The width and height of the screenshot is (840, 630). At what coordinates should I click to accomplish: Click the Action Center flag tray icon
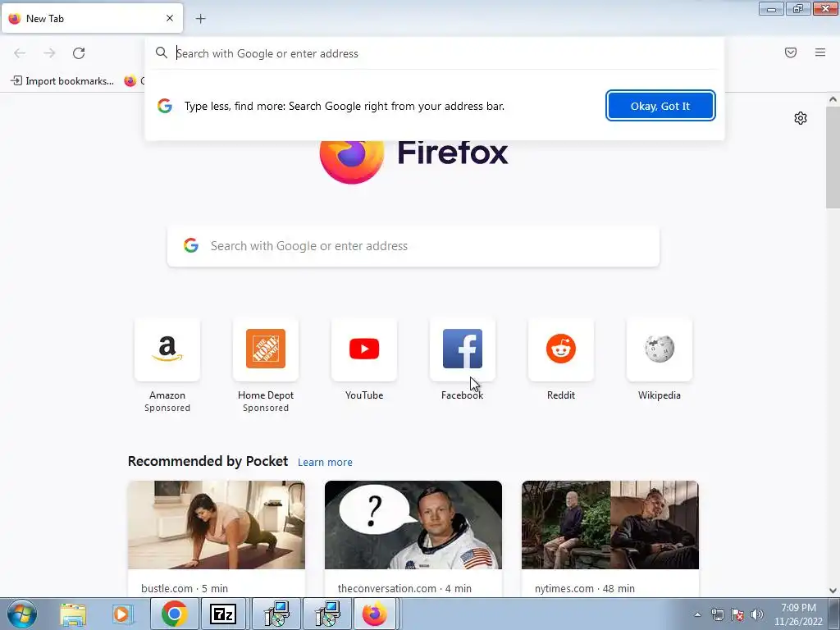click(x=737, y=615)
